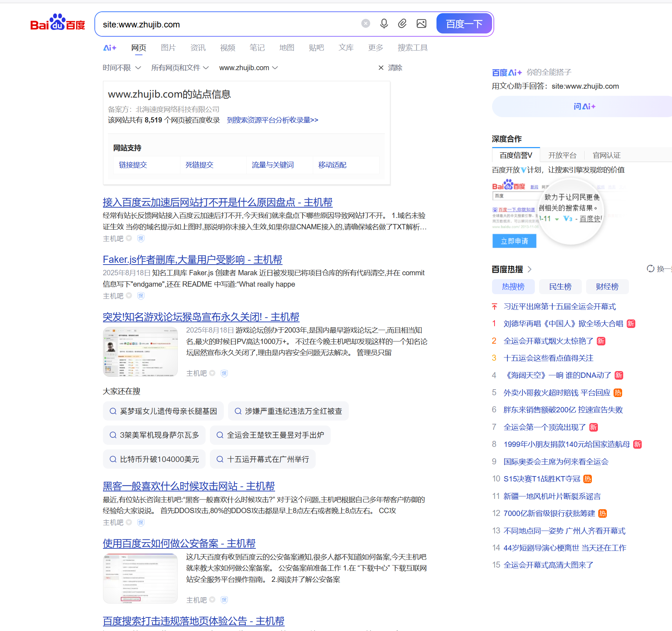
Task: Open the www.zhujib.com site filter dropdown
Action: [x=248, y=68]
